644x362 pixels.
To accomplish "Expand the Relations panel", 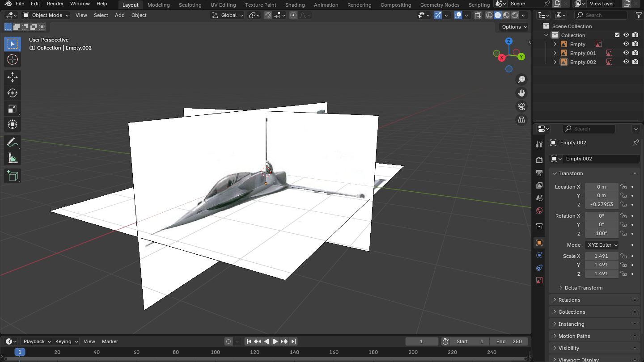I will coord(594,300).
